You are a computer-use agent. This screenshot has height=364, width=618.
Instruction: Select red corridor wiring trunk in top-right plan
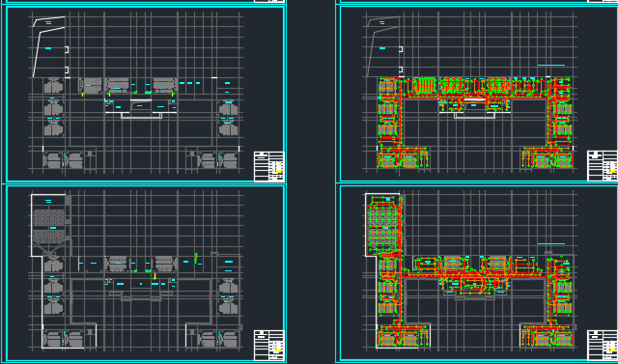pos(475,96)
